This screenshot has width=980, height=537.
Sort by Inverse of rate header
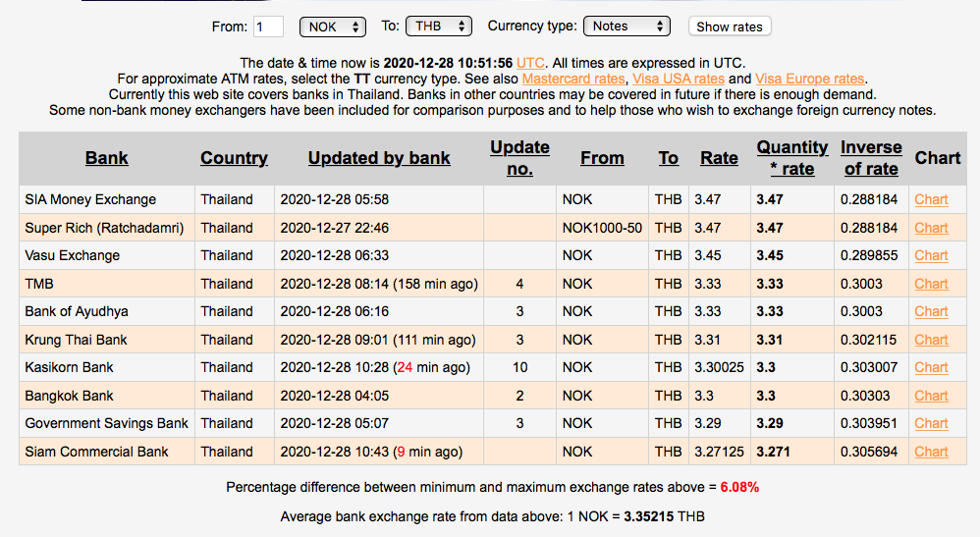[871, 158]
